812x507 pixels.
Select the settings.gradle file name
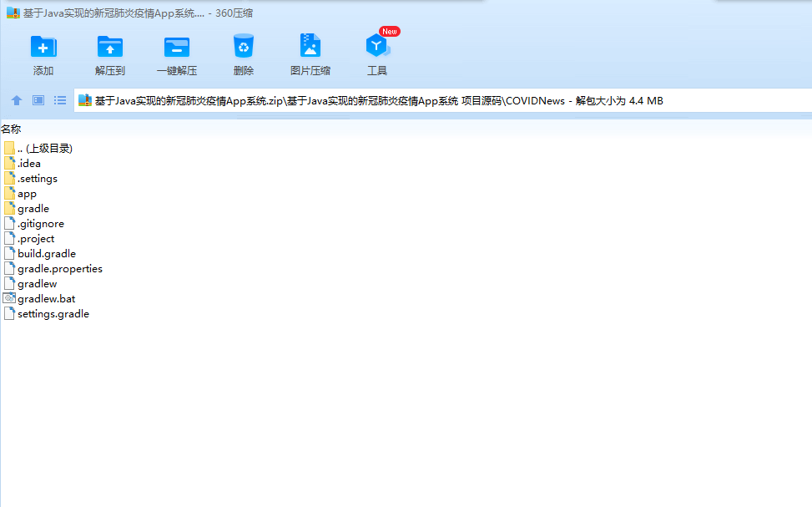[x=53, y=313]
